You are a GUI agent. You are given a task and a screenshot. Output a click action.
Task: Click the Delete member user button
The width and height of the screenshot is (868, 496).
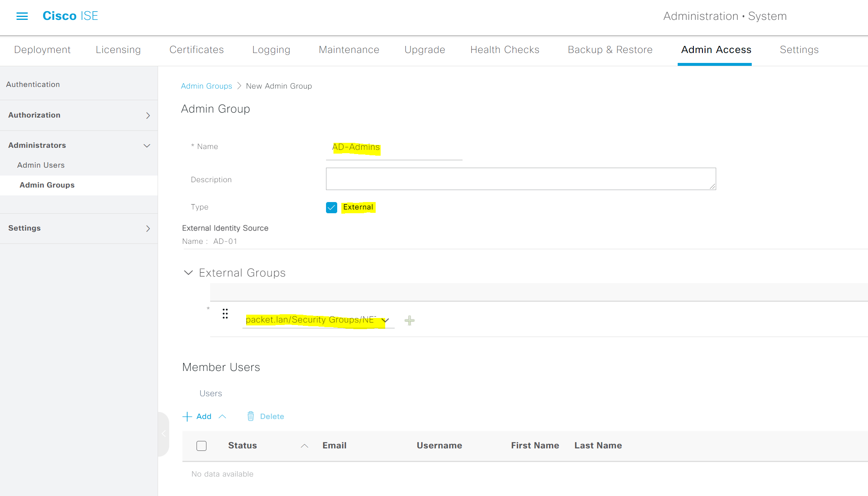point(265,416)
